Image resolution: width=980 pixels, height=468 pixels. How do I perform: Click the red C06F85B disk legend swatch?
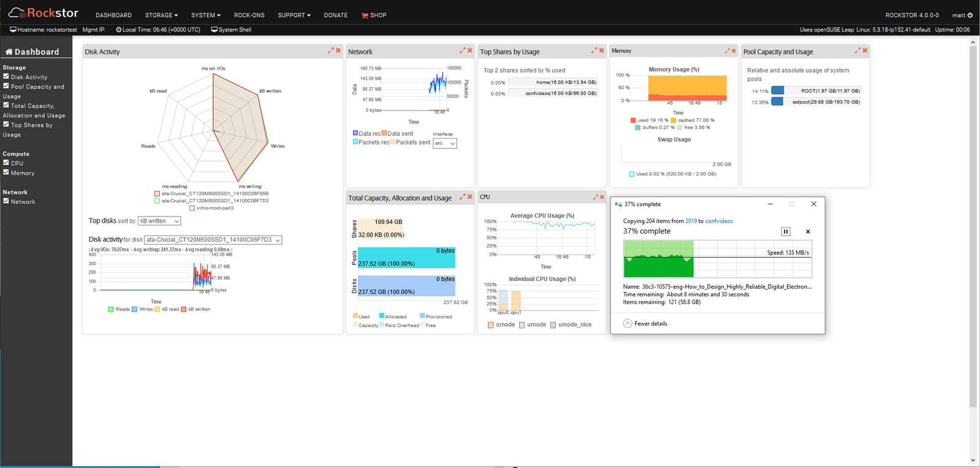click(158, 194)
